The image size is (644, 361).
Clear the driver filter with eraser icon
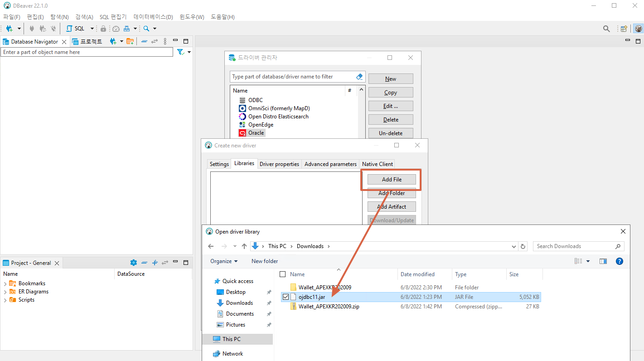point(359,77)
